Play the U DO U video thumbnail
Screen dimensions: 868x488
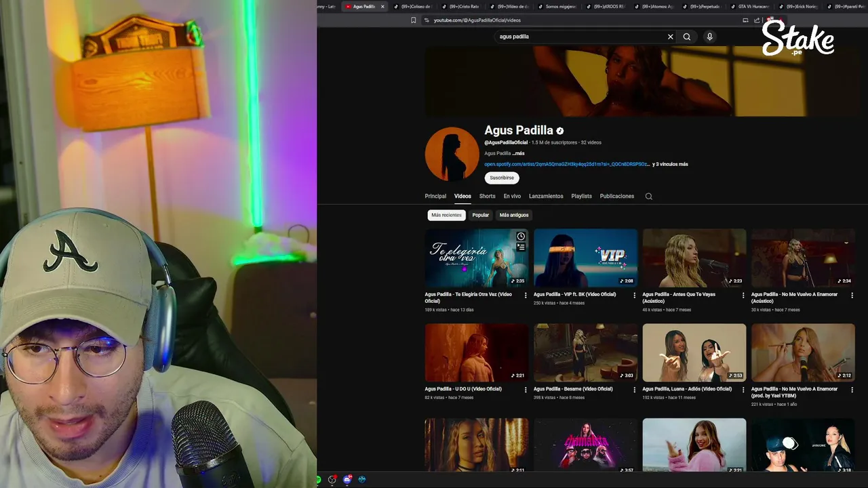[477, 352]
